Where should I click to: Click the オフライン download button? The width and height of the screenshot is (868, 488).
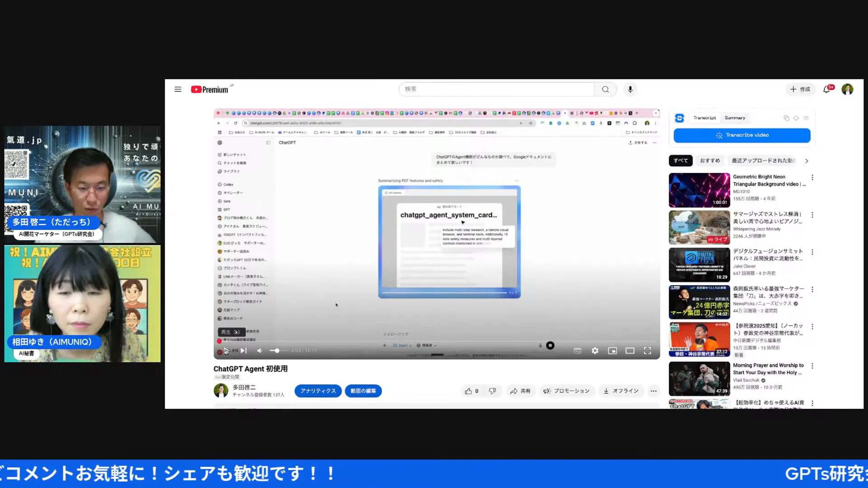coord(621,391)
